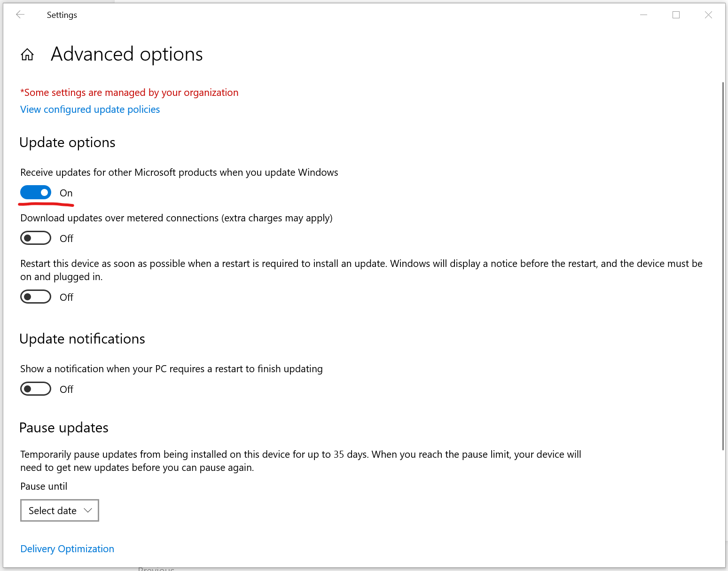Click the Pause updates heading
728x571 pixels.
64,428
